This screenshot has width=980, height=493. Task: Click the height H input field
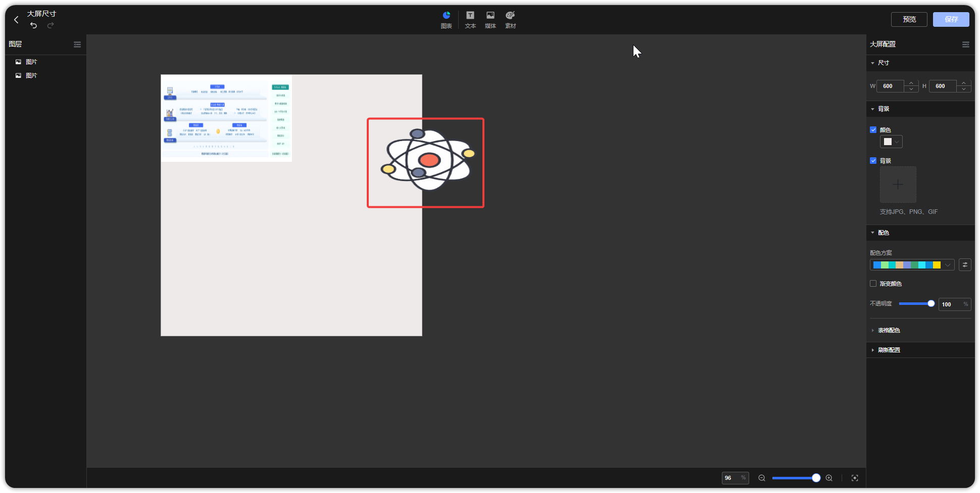pos(943,86)
